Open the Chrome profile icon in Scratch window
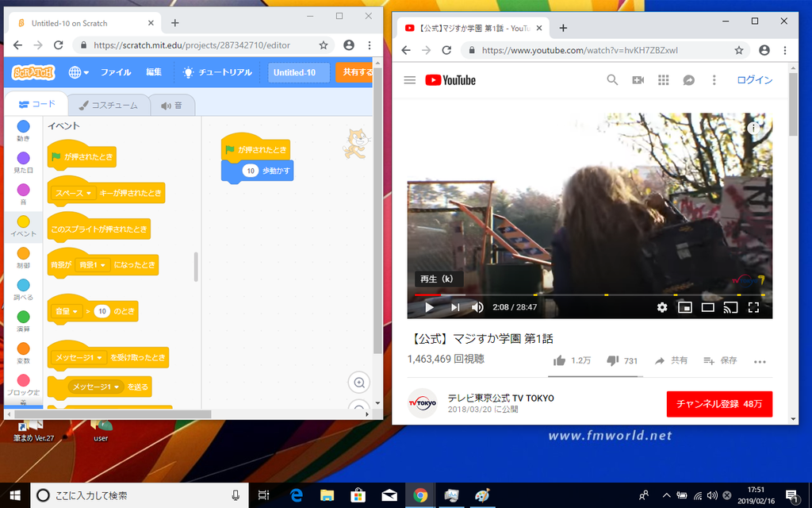812x508 pixels. click(349, 45)
